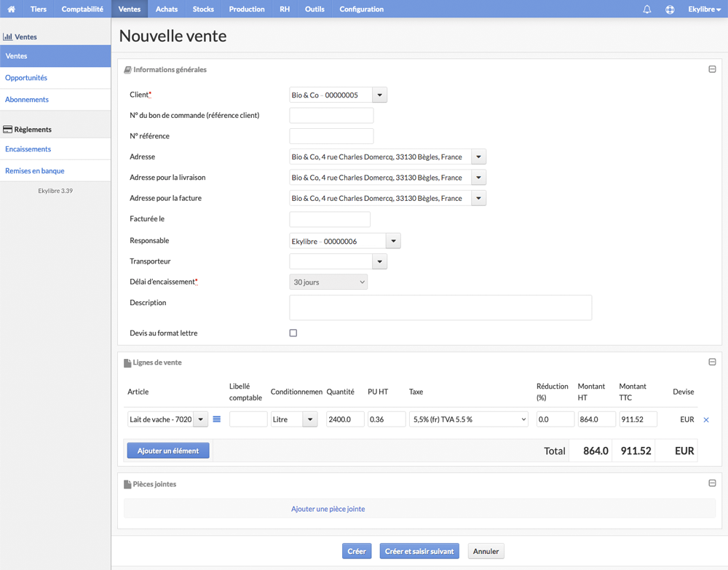Go to Opportunités in sidebar
Image resolution: width=728 pixels, height=570 pixels.
[55, 77]
